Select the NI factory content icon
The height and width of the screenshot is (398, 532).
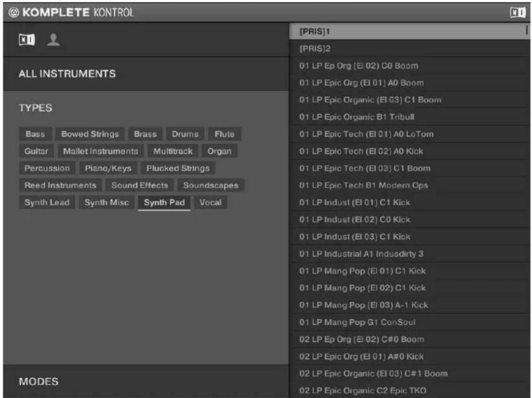pos(27,40)
